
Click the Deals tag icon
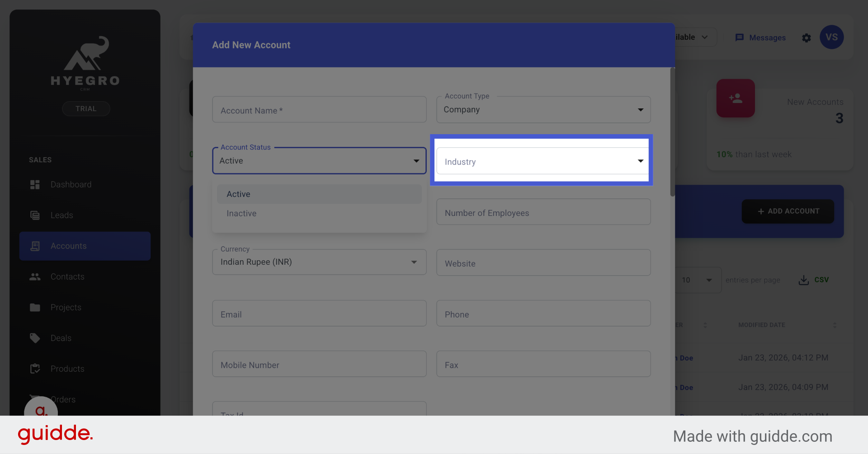[35, 338]
